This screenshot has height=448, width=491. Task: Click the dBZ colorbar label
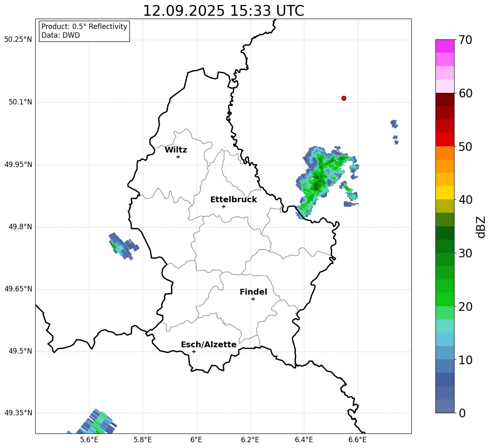click(x=480, y=227)
